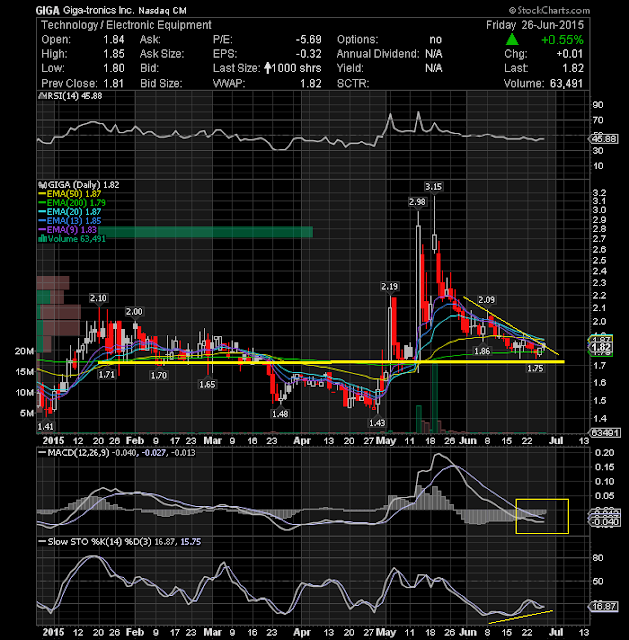Click the SCTR label

tap(353, 83)
